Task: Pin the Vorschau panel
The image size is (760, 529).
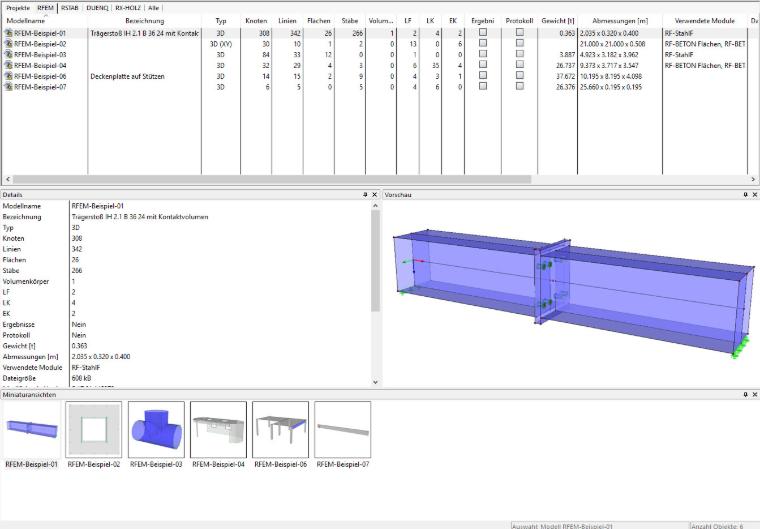Action: tap(745, 194)
